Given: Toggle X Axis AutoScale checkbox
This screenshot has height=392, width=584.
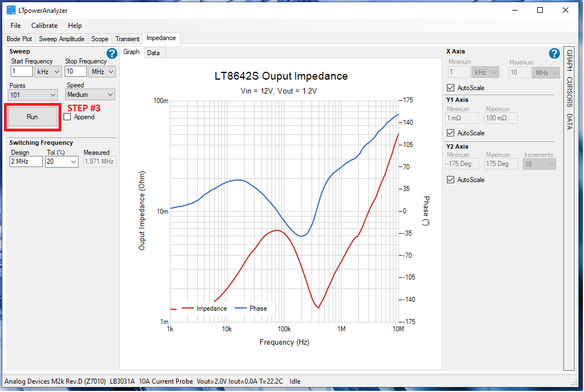Looking at the screenshot, I should pos(451,88).
